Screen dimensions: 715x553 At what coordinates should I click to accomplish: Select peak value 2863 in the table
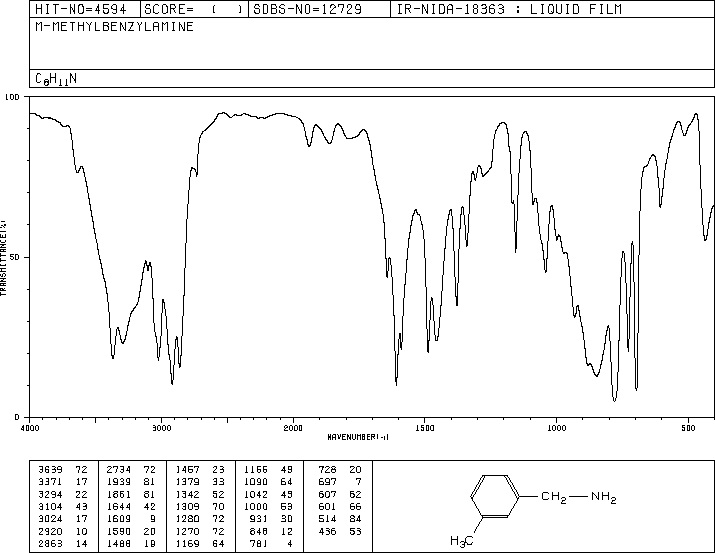tap(50, 544)
